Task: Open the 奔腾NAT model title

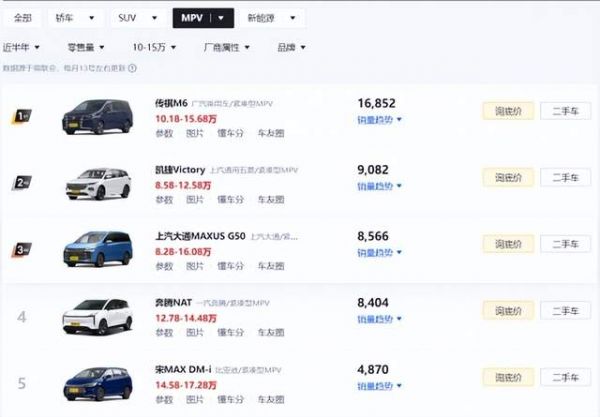Action: [173, 303]
